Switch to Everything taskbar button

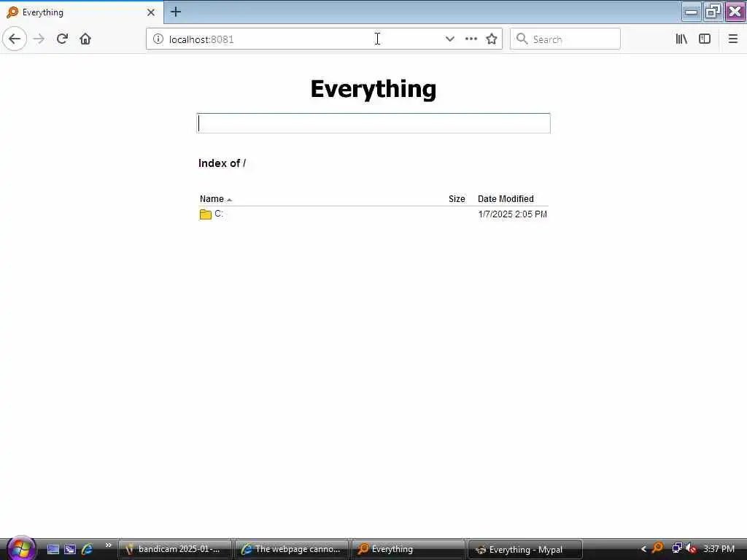[409, 549]
